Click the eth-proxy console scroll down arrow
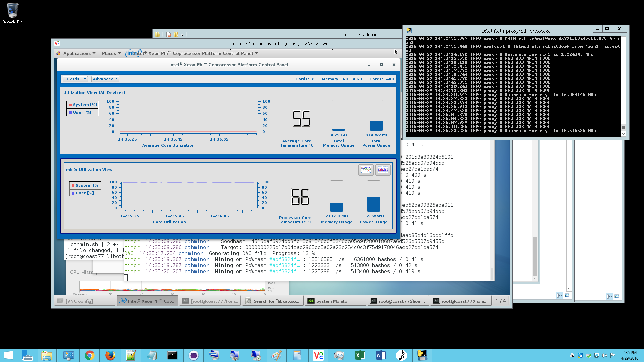The width and height of the screenshot is (644, 362). (x=623, y=134)
